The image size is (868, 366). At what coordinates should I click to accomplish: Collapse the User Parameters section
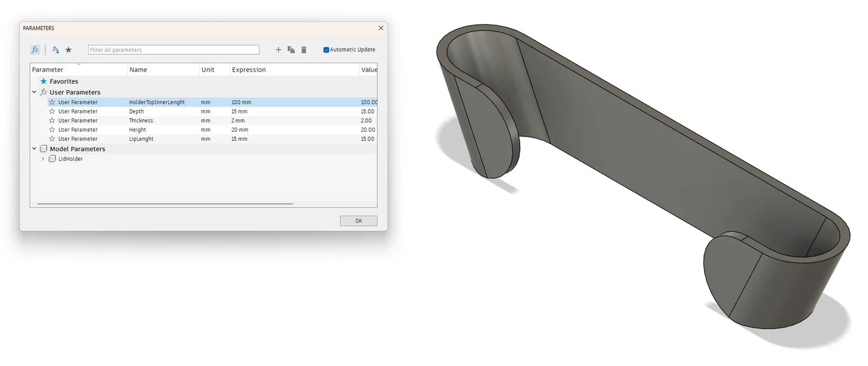click(x=33, y=92)
